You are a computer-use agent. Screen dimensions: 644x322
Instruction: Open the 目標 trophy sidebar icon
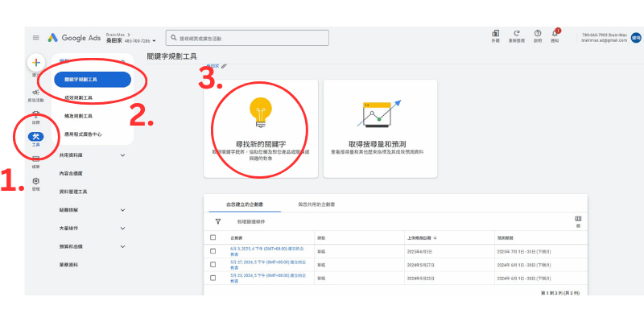click(x=35, y=115)
